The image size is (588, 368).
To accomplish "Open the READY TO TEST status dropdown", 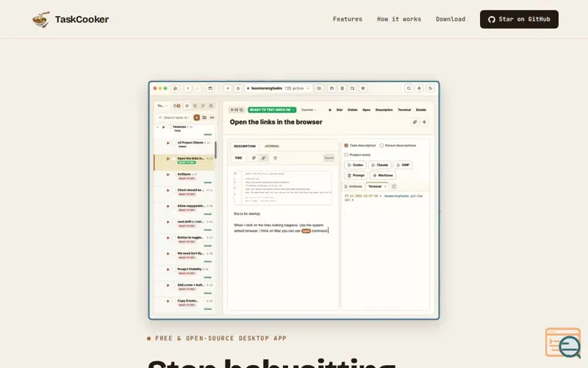I will pos(272,110).
